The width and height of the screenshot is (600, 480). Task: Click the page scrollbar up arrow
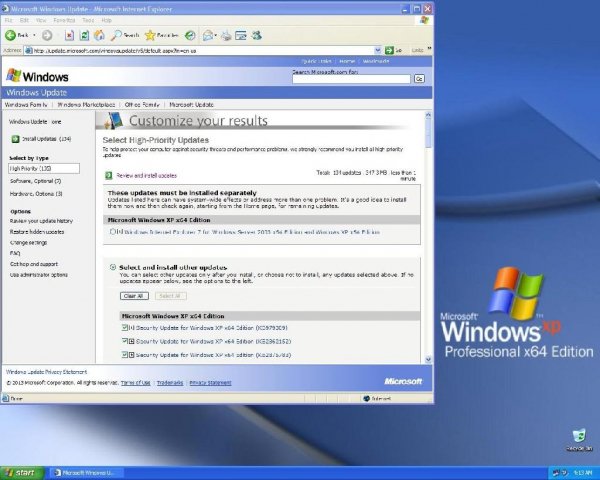[x=428, y=114]
